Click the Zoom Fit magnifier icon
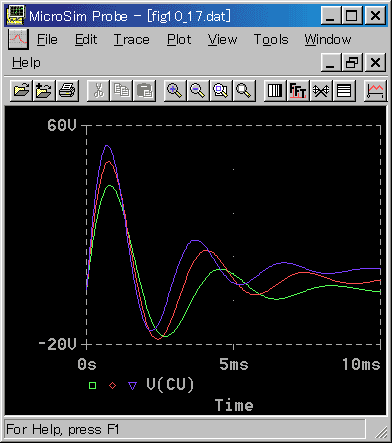The height and width of the screenshot is (443, 392). click(x=244, y=90)
